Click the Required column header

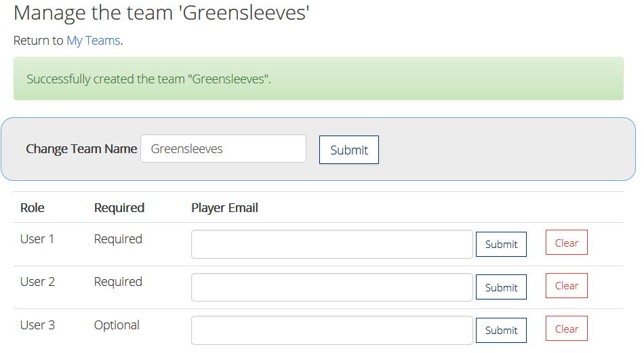(x=119, y=208)
